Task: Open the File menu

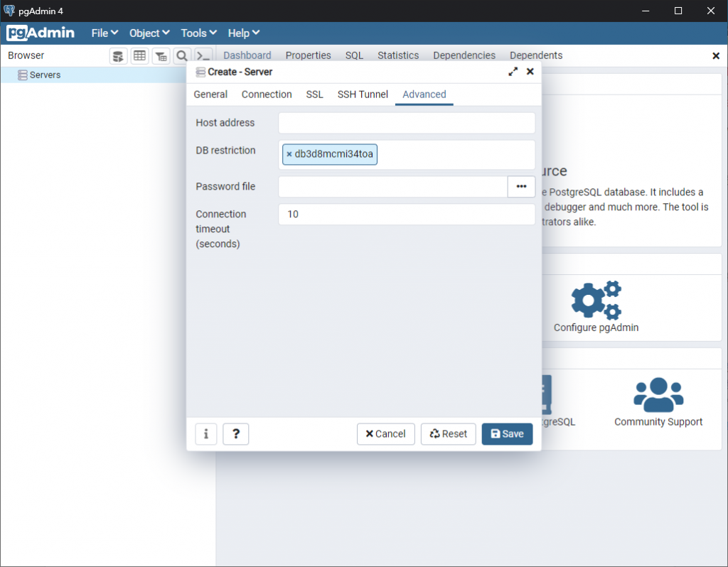Action: pos(105,33)
